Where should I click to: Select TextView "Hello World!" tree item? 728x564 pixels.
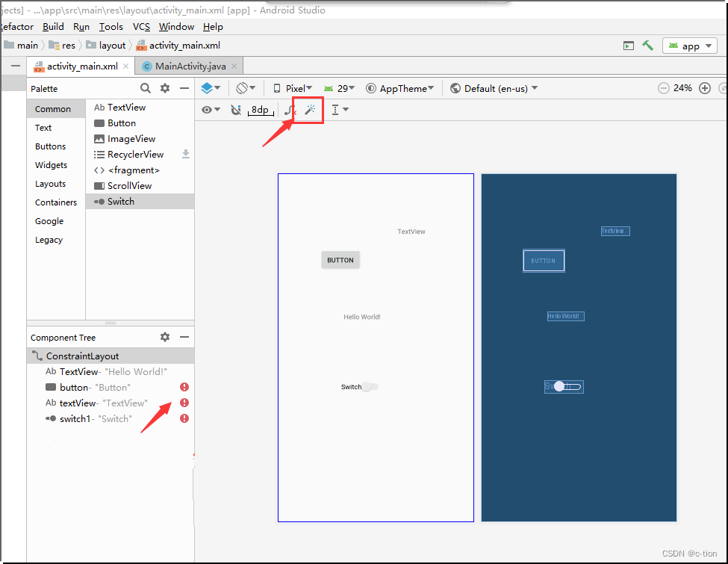pos(111,372)
